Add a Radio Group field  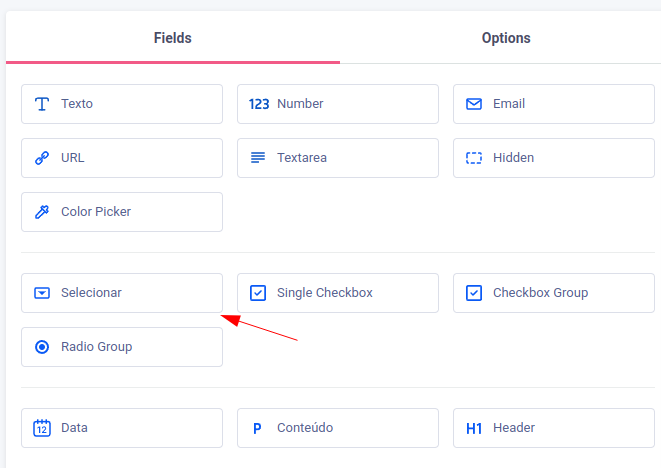click(x=122, y=347)
